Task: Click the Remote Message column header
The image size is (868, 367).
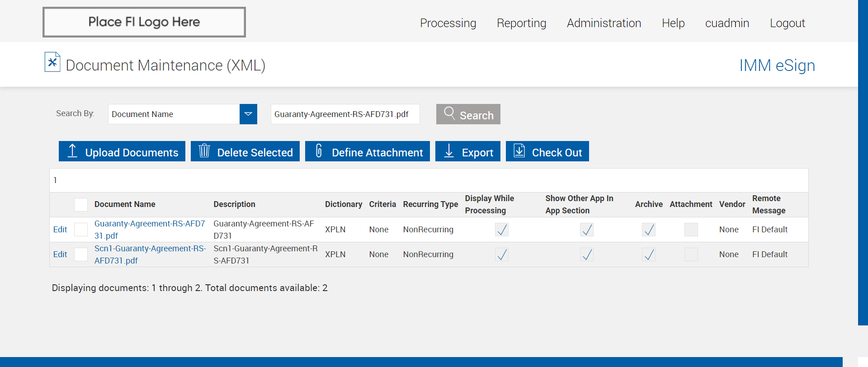Action: coord(769,204)
